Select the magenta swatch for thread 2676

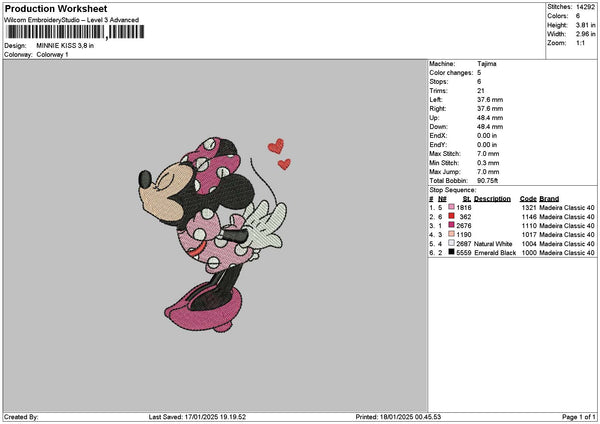(x=452, y=225)
